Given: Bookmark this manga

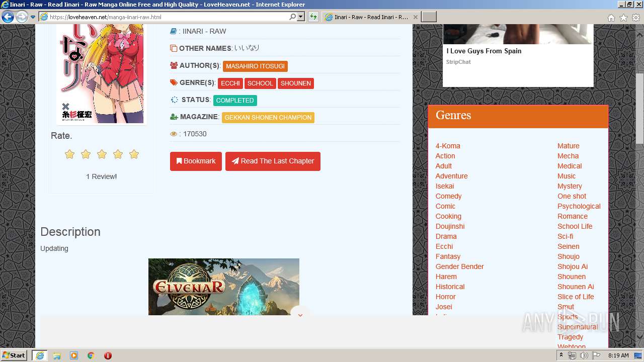Looking at the screenshot, I should coord(196,161).
